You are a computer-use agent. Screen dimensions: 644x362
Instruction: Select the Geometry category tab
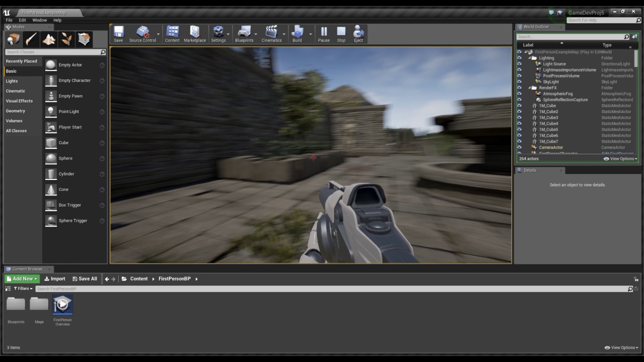click(x=16, y=111)
